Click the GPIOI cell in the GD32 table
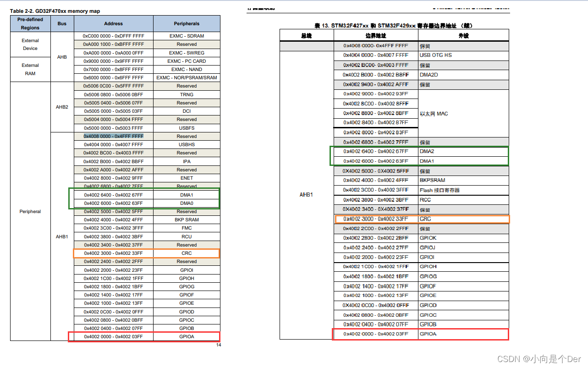Viewport: 588px width, 368px height. pos(187,270)
